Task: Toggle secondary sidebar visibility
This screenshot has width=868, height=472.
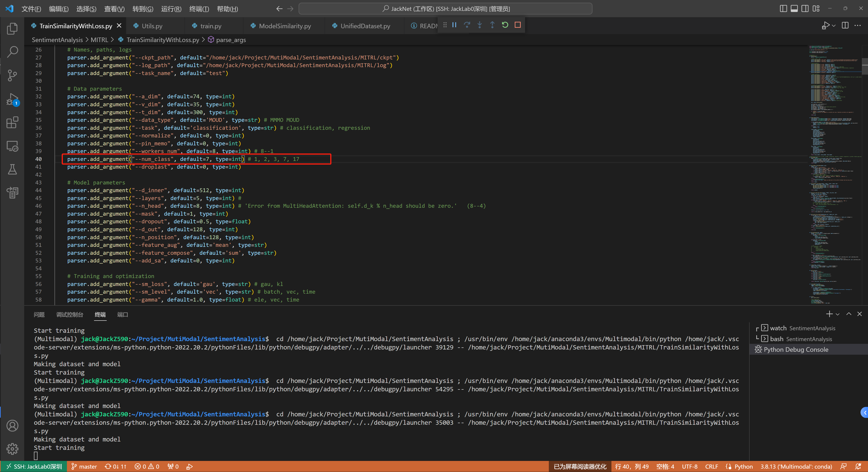Action: point(805,8)
